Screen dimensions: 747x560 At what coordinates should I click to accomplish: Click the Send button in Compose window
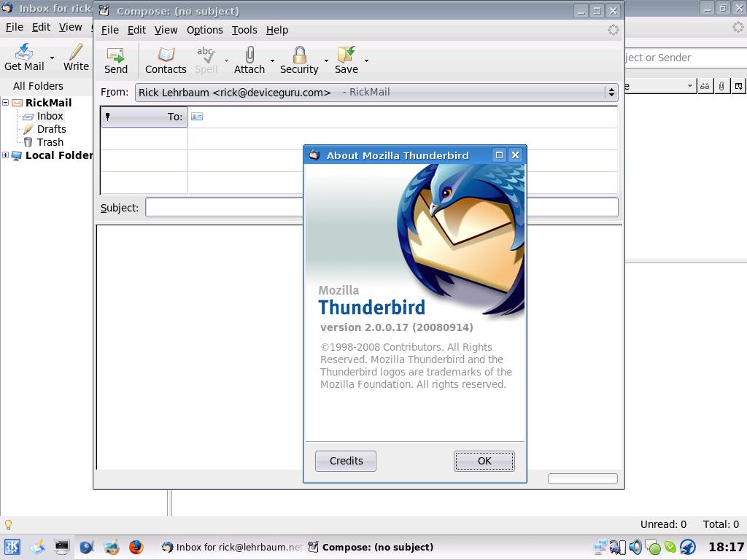pyautogui.click(x=116, y=61)
